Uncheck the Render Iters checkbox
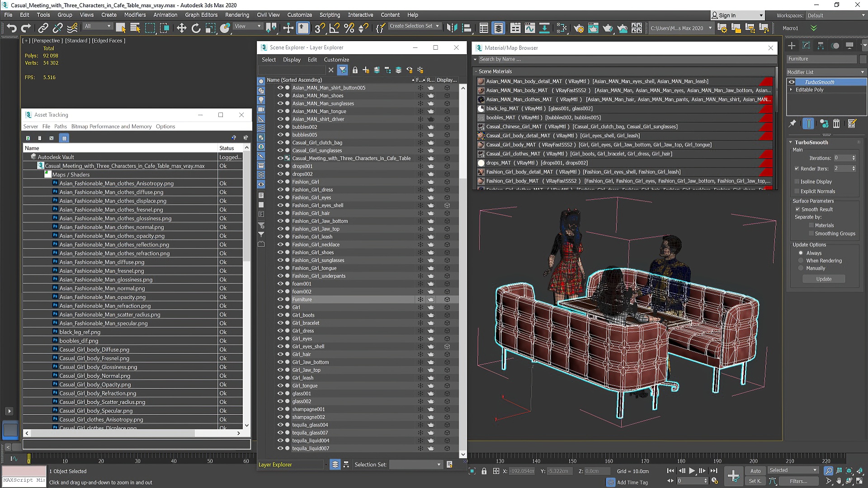This screenshot has width=868, height=488. click(797, 169)
